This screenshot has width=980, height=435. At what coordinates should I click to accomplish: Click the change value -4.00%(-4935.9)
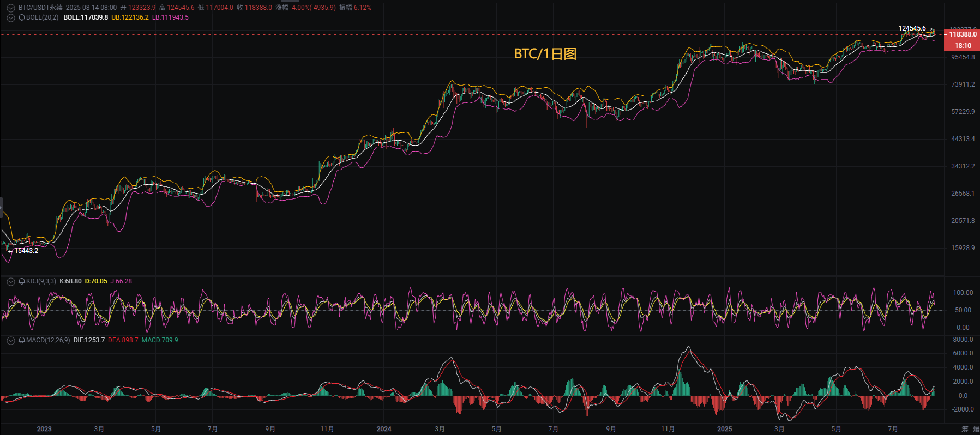tap(313, 8)
